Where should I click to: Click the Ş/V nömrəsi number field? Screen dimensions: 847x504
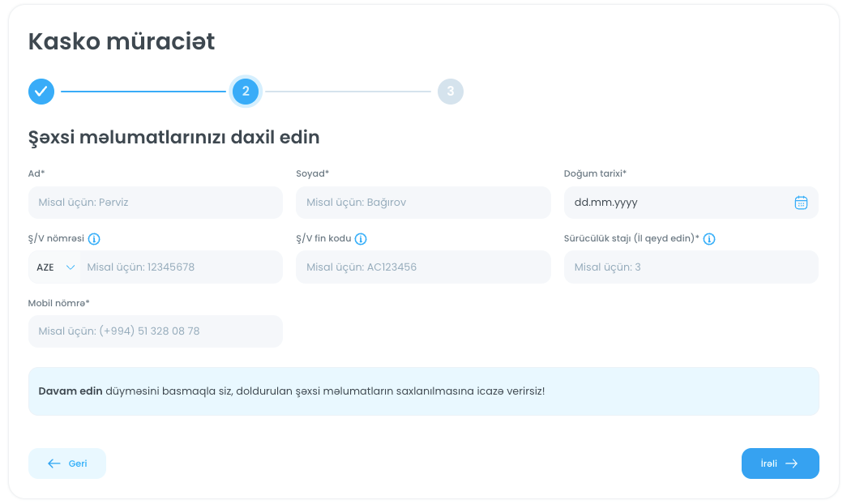pos(181,267)
